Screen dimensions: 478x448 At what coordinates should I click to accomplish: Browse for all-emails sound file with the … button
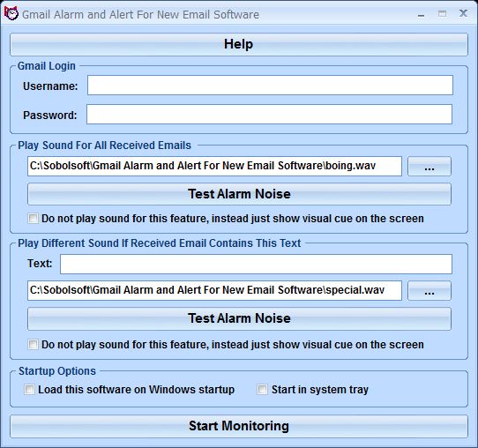(429, 167)
